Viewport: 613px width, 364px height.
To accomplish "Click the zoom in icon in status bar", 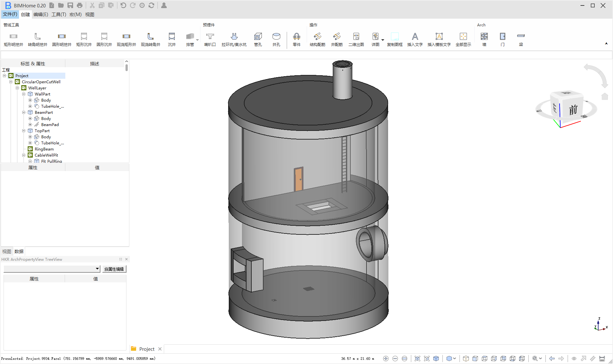I will tap(386, 359).
